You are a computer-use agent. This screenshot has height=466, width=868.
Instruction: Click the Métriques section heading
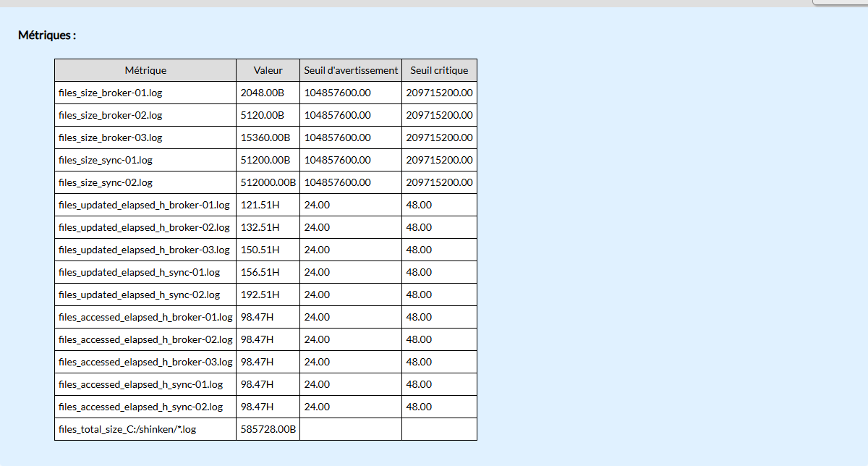point(47,35)
